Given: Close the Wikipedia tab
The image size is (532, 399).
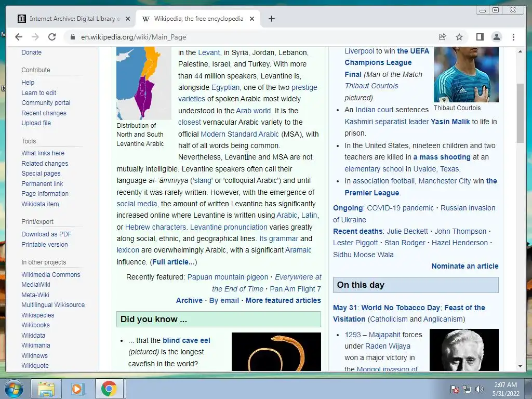Looking at the screenshot, I should 252,19.
